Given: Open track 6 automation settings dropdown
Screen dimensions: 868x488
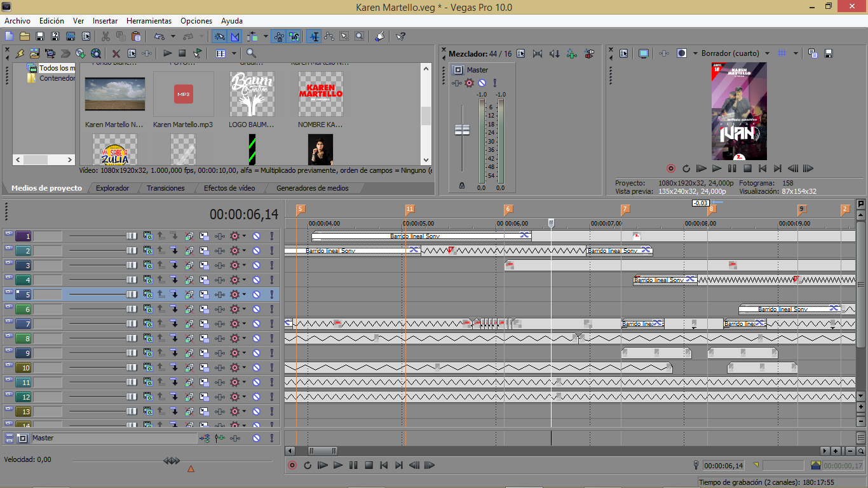Looking at the screenshot, I should pos(244,309).
